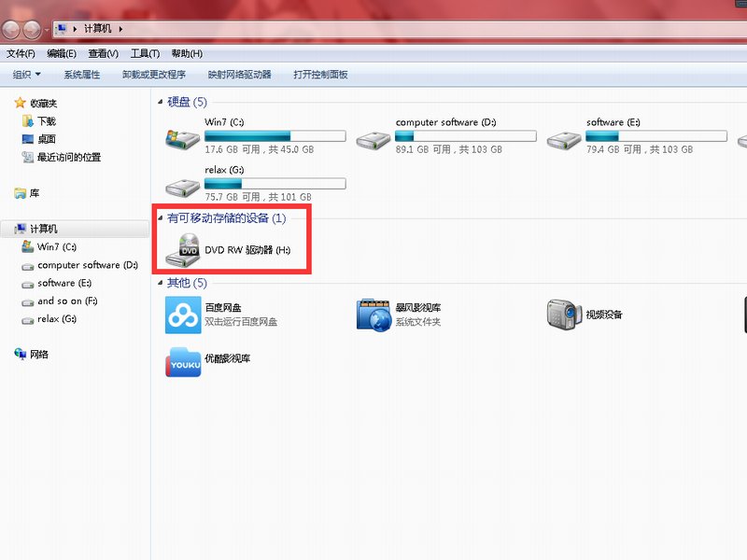The width and height of the screenshot is (747, 560).
Task: Click the 网络 network icon in sidebar
Action: pyautogui.click(x=20, y=354)
